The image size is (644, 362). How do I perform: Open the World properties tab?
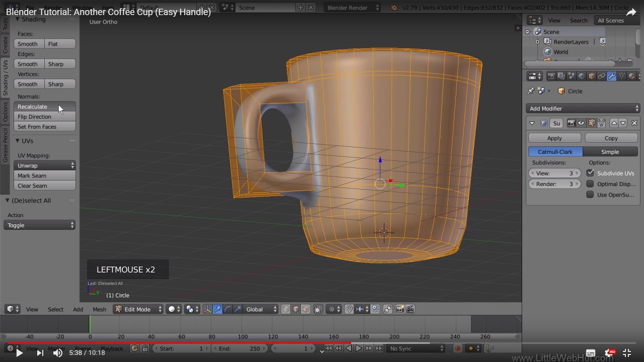(582, 76)
